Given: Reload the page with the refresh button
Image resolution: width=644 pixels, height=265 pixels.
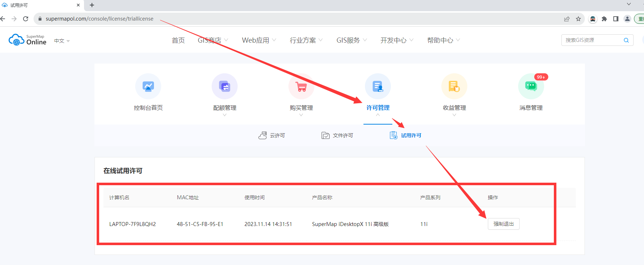Looking at the screenshot, I should click(26, 19).
